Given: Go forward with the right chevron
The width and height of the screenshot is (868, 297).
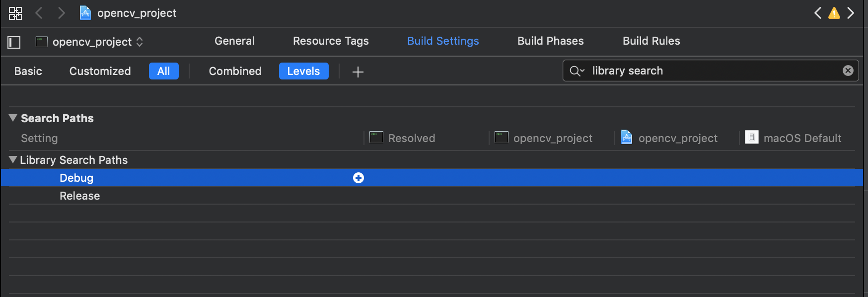Looking at the screenshot, I should (x=61, y=13).
